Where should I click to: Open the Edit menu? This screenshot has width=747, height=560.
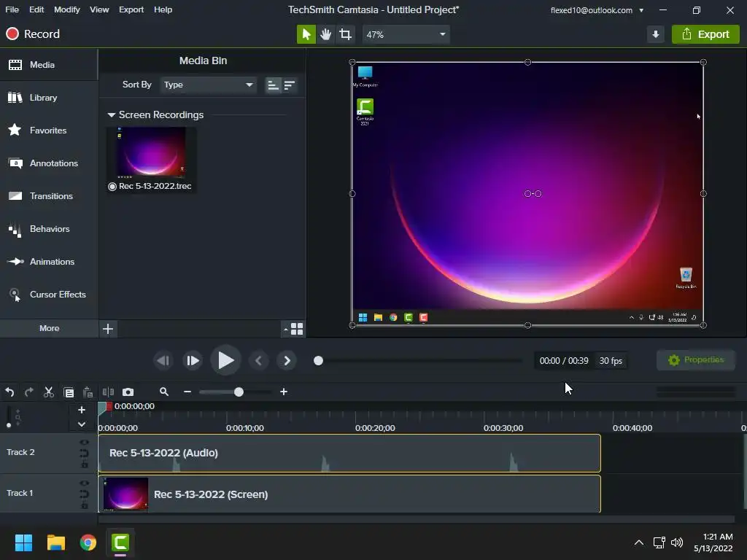click(36, 9)
